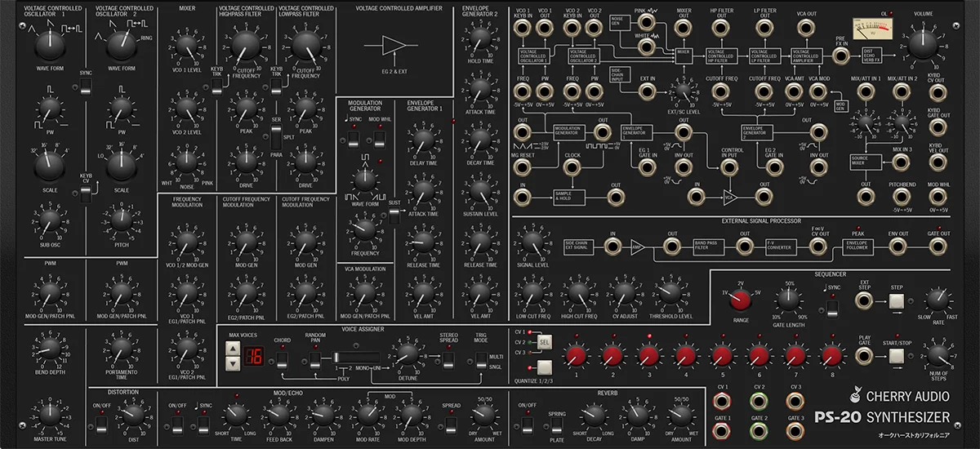
Task: Click the VU meter display
Action: [x=872, y=29]
